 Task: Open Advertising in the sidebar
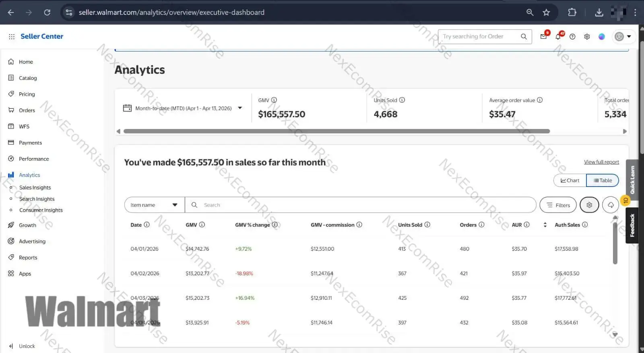click(x=32, y=241)
